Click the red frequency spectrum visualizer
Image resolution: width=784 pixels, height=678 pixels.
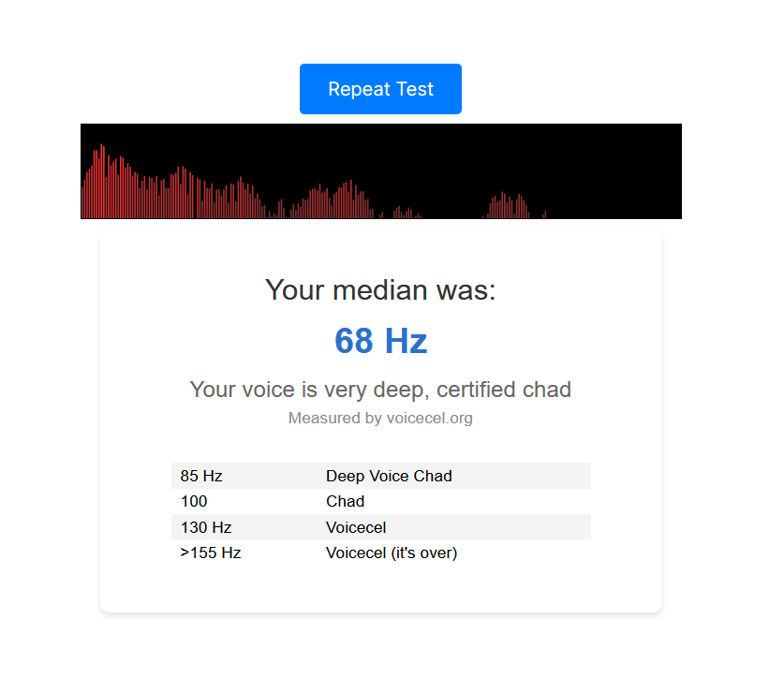click(x=380, y=171)
